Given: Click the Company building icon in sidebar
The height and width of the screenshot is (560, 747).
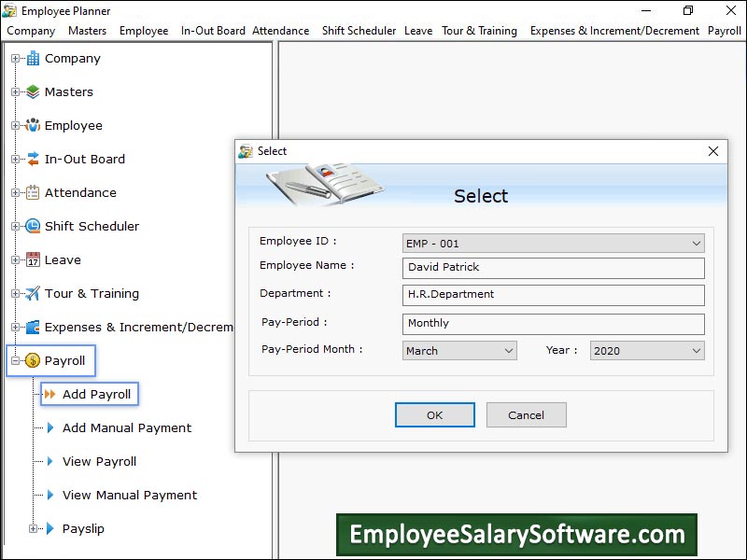Looking at the screenshot, I should [x=33, y=59].
